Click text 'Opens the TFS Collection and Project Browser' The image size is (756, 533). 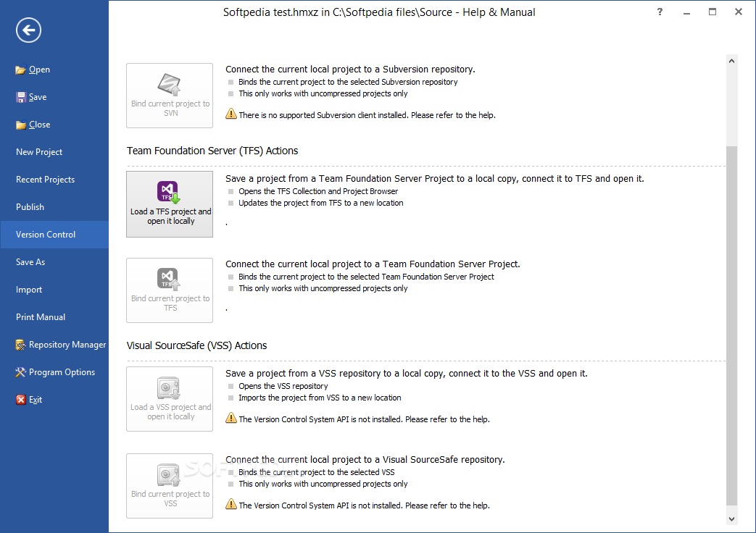[x=318, y=191]
